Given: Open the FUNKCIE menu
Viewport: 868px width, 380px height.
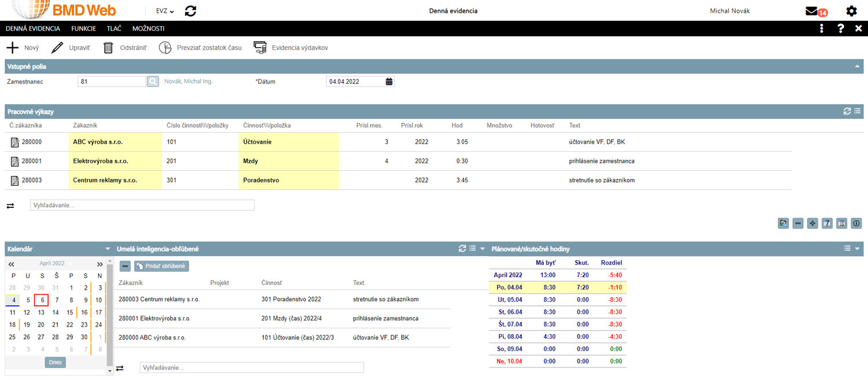Looking at the screenshot, I should click(83, 28).
